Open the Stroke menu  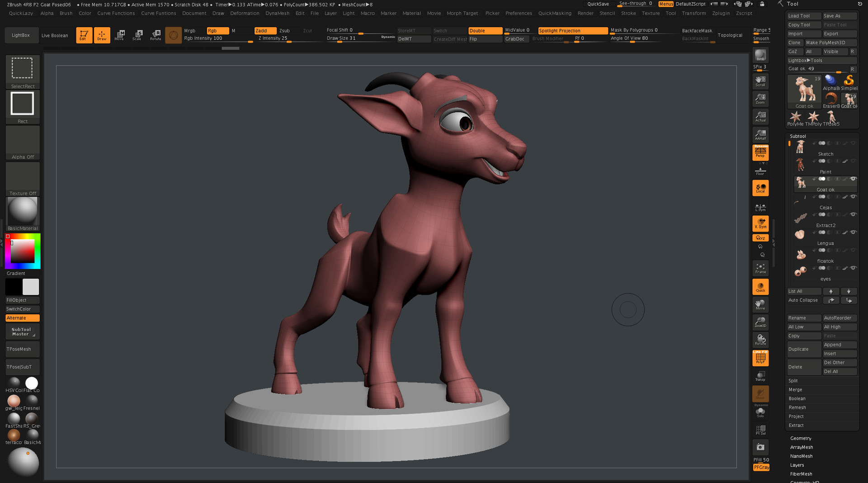[x=628, y=13]
